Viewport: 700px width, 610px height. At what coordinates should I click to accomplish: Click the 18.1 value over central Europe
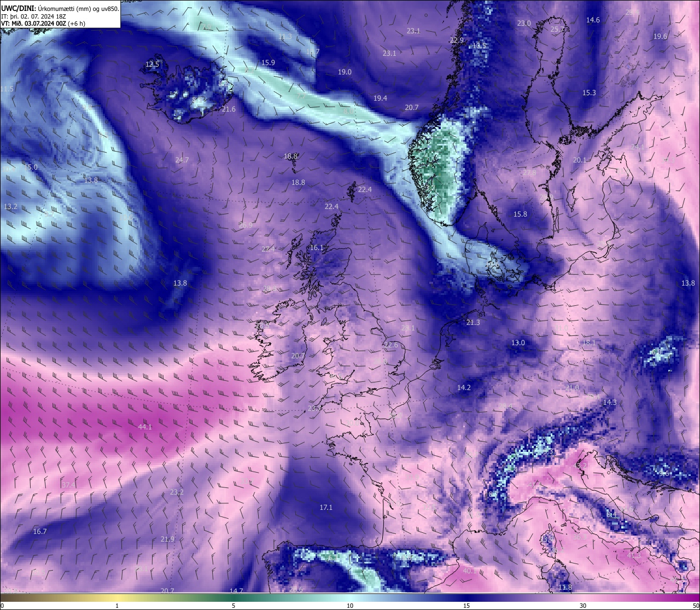[588, 343]
